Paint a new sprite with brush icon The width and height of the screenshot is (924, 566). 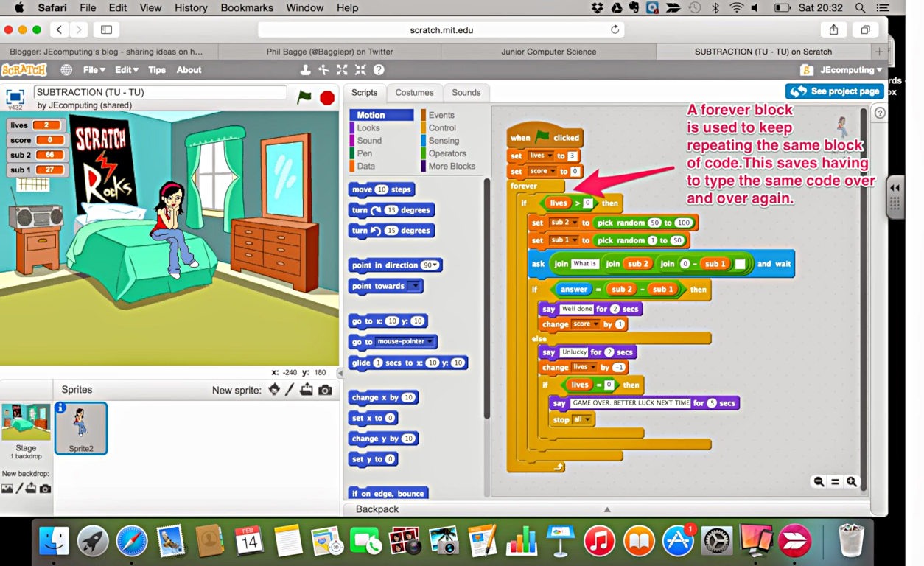290,389
